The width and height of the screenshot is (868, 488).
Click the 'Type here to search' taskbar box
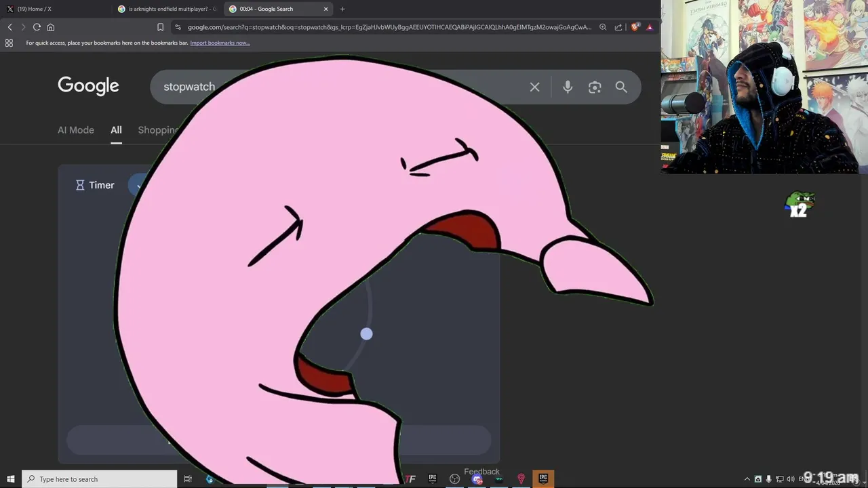[100, 479]
